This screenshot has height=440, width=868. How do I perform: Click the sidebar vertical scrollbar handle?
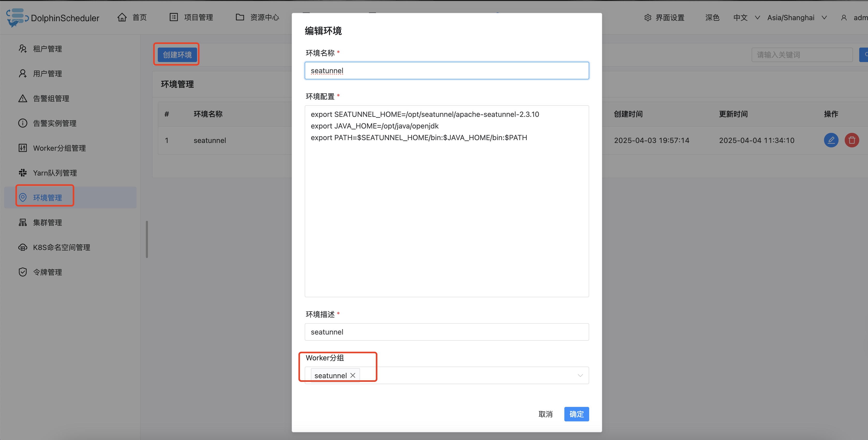point(147,239)
